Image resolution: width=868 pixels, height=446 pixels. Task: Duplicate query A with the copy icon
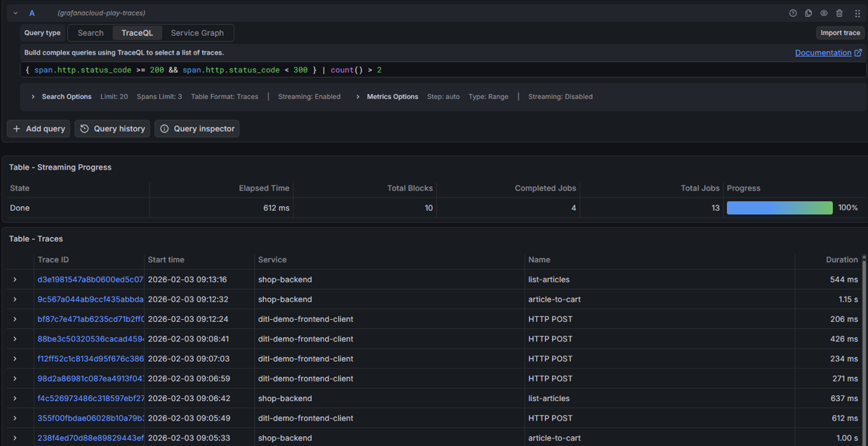pyautogui.click(x=808, y=13)
